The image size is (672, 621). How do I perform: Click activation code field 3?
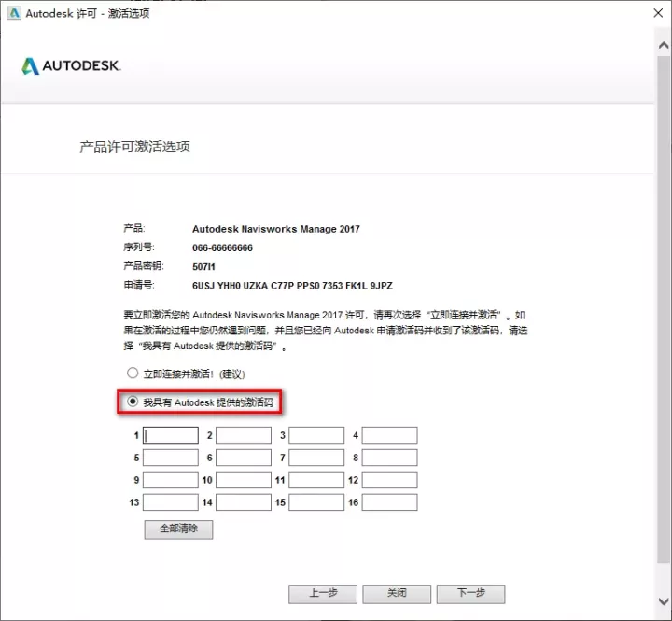316,435
